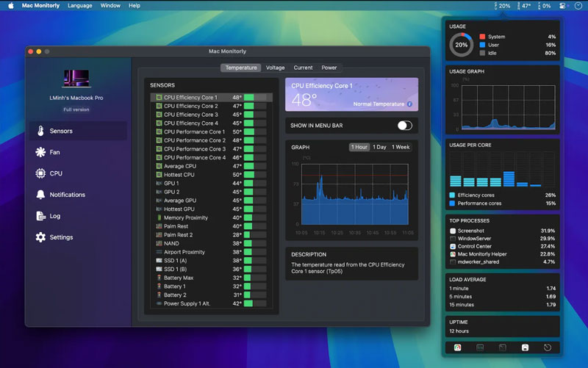The height and width of the screenshot is (368, 588).
Task: Click the Full version badge
Action: tap(76, 109)
